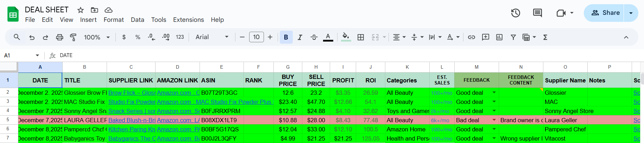Open the Extensions menu
This screenshot has height=143, width=644.
189,20
